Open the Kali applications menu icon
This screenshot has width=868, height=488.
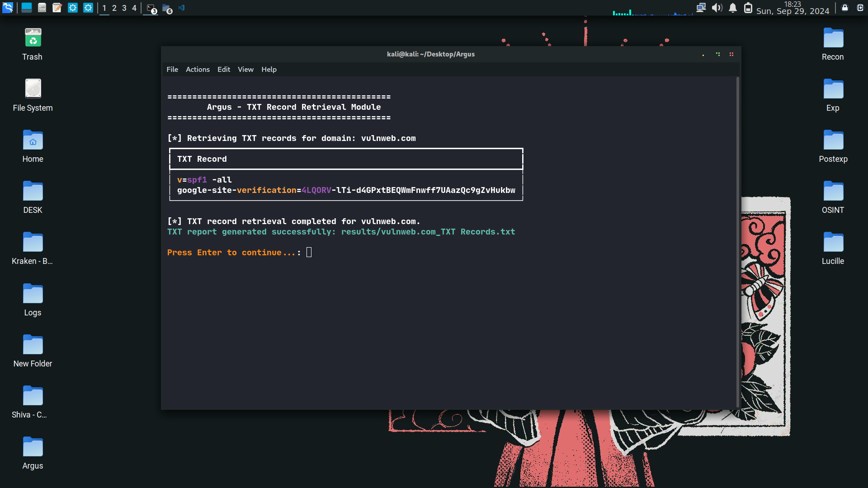tap(8, 8)
